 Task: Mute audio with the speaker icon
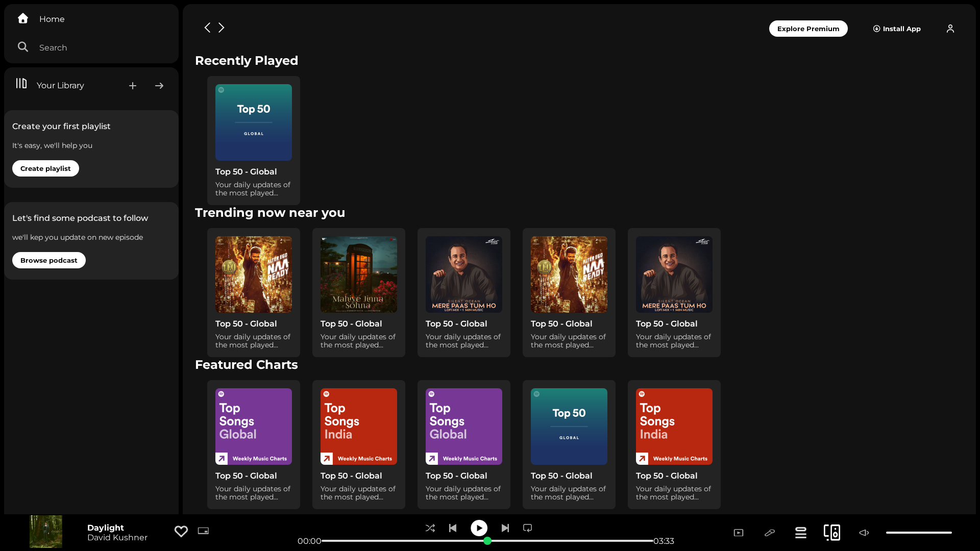[864, 533]
